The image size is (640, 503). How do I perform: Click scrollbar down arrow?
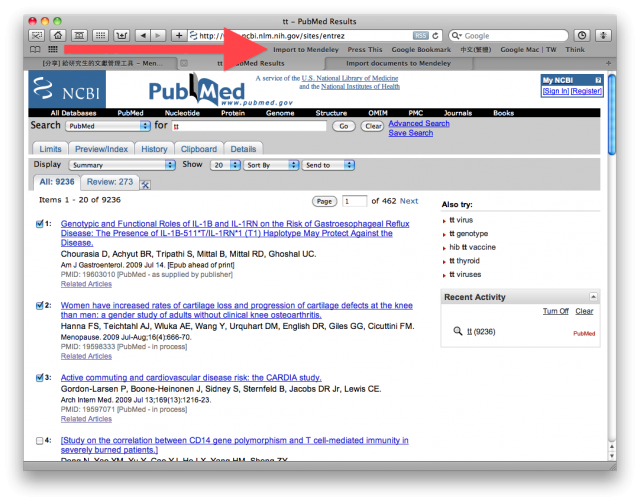[611, 456]
